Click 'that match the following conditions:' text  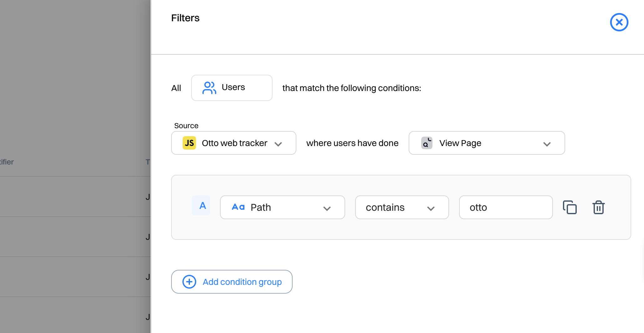coord(352,88)
